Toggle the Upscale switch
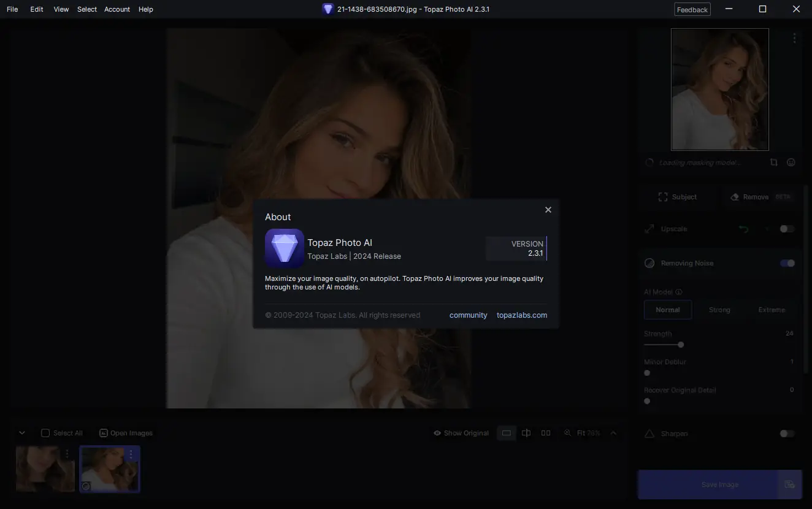The height and width of the screenshot is (509, 812). point(787,229)
